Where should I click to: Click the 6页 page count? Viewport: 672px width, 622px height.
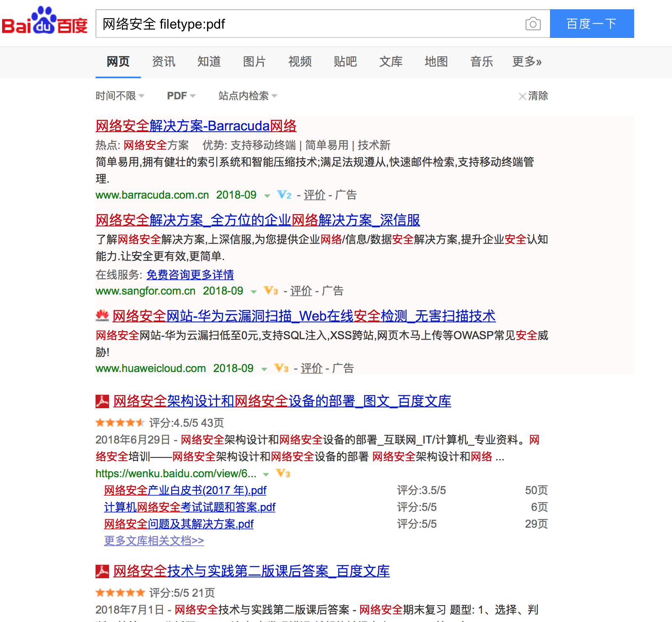(x=539, y=507)
